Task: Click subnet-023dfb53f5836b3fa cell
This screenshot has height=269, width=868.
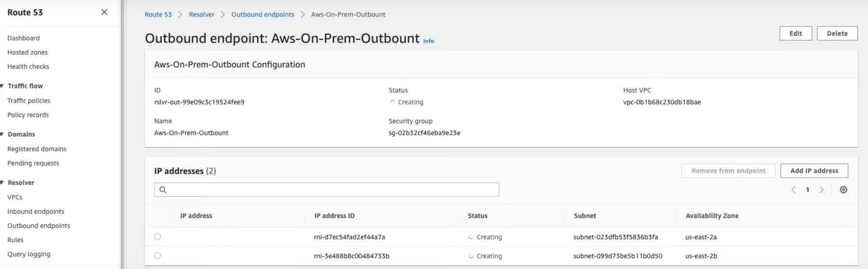Action: [x=616, y=237]
